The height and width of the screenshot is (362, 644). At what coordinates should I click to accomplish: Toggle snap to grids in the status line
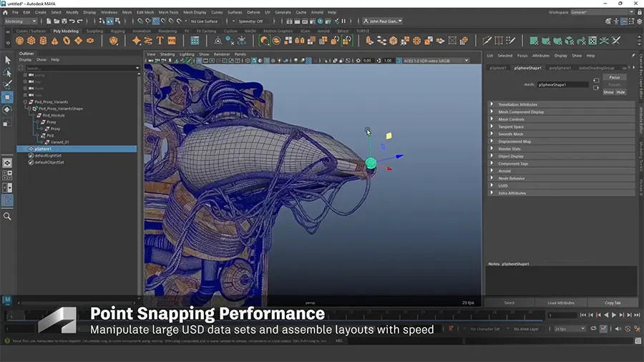pyautogui.click(x=140, y=21)
